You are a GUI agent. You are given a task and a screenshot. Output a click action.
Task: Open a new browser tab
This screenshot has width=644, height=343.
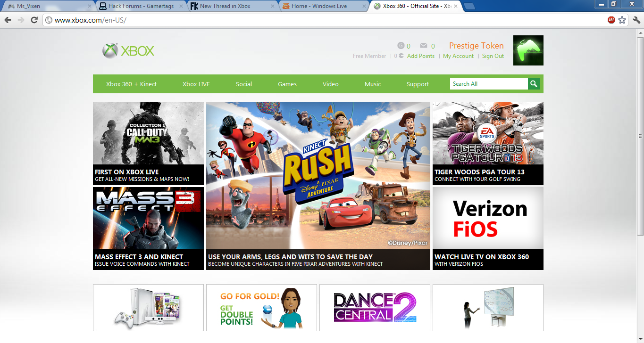pos(469,6)
